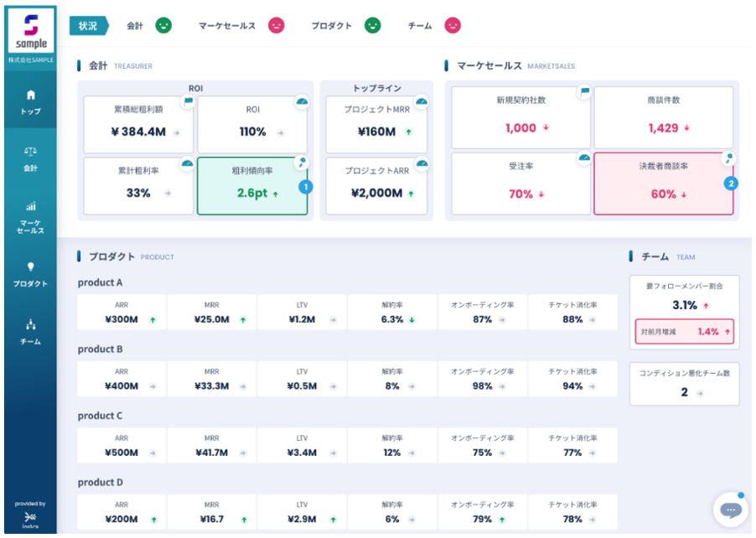Click the red sad face next to チーム status

point(453,25)
